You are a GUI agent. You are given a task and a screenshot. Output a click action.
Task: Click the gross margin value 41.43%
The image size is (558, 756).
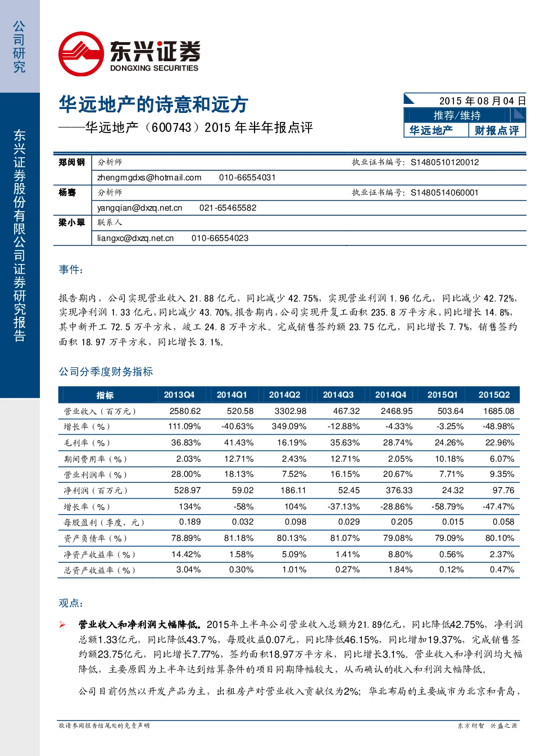tap(239, 443)
